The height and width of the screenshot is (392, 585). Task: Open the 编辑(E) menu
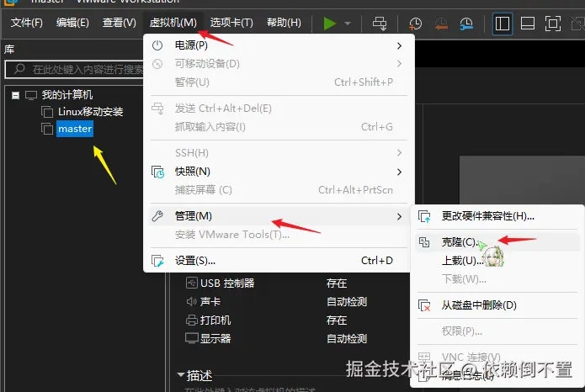point(72,23)
